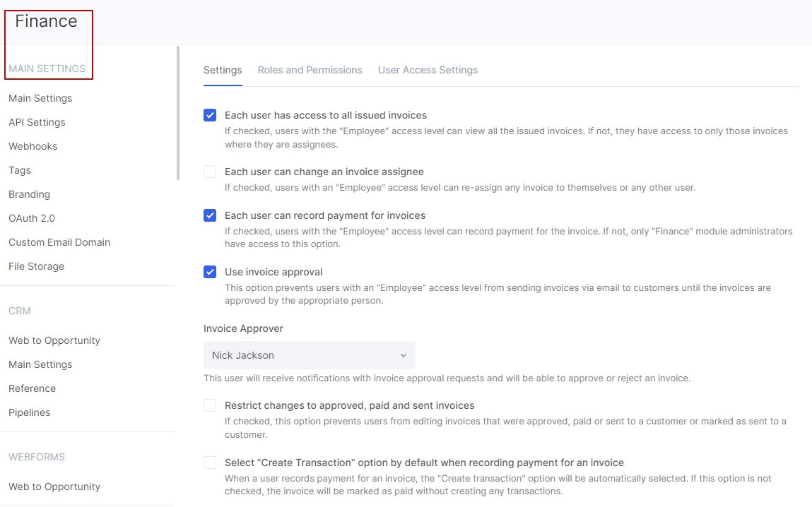Select Custom Email Domain in sidebar
The width and height of the screenshot is (812, 507).
(x=59, y=243)
